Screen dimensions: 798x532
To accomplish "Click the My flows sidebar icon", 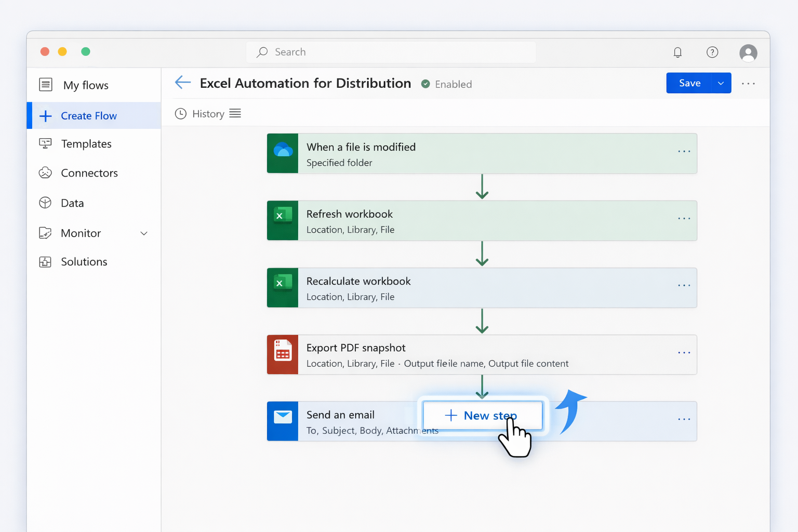I will coord(46,84).
